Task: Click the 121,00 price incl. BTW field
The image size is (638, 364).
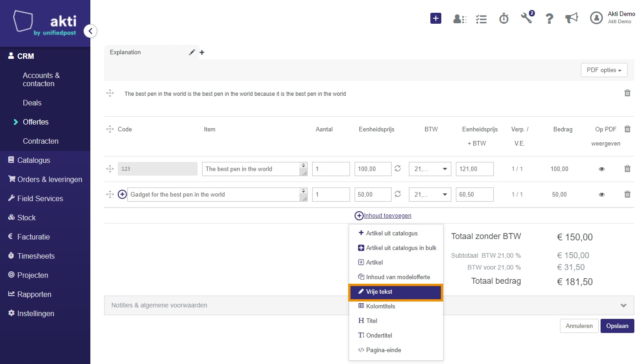Action: pyautogui.click(x=475, y=169)
